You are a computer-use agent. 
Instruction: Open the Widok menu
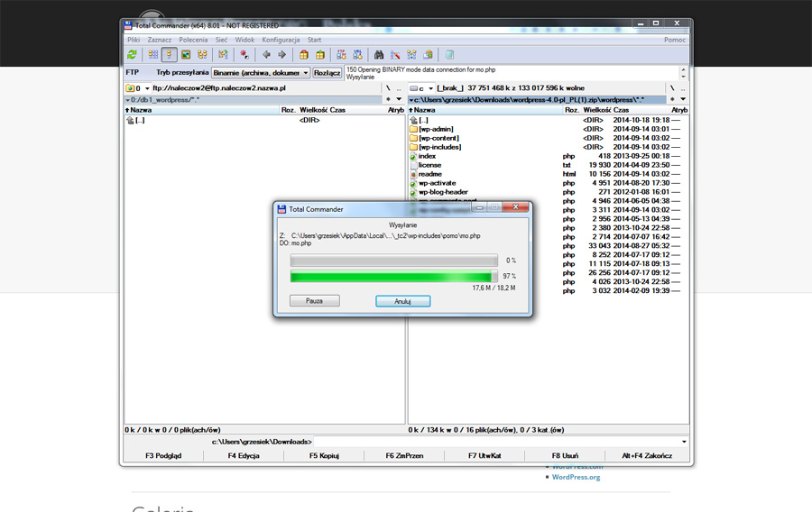(245, 40)
